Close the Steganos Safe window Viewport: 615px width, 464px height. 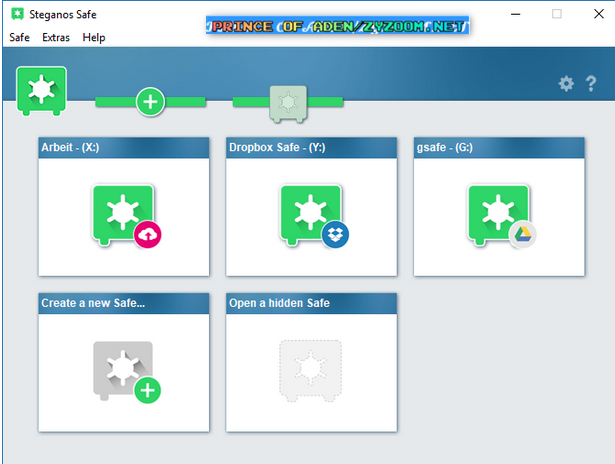click(599, 14)
